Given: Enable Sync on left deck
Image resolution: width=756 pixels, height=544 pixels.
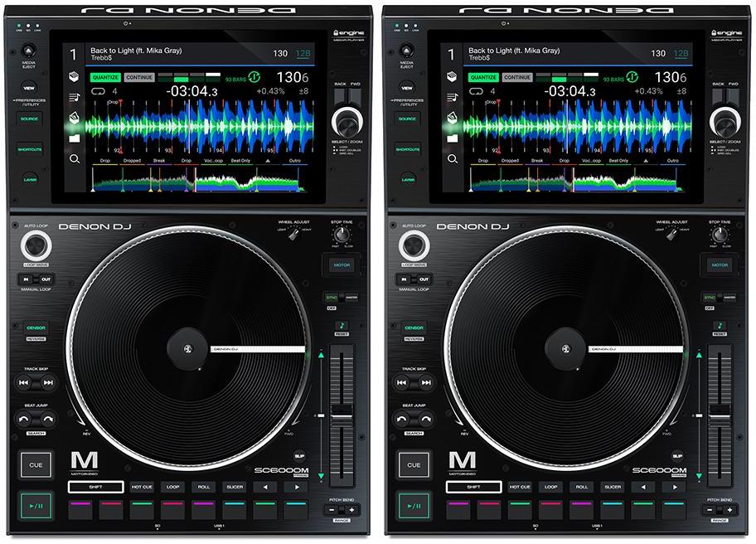Looking at the screenshot, I should pyautogui.click(x=332, y=298).
